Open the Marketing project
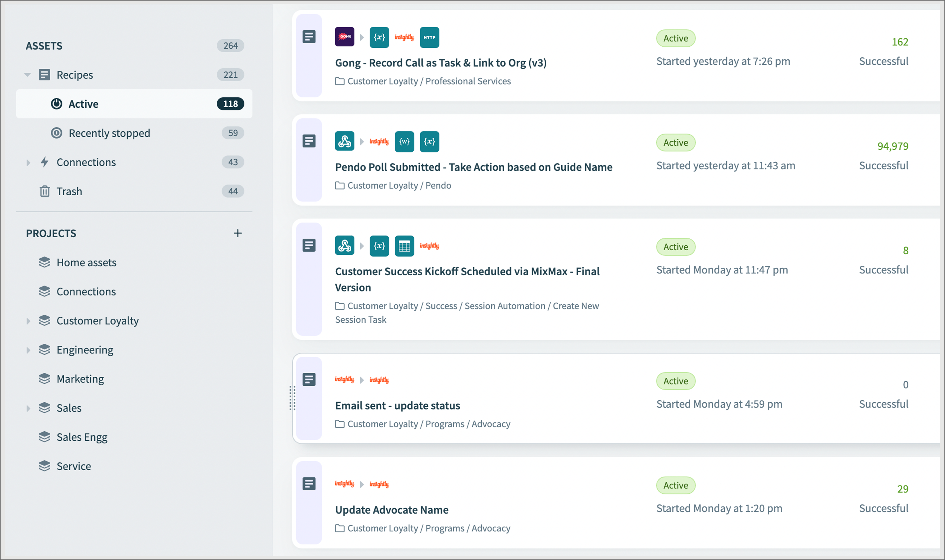This screenshot has height=560, width=945. coord(80,379)
